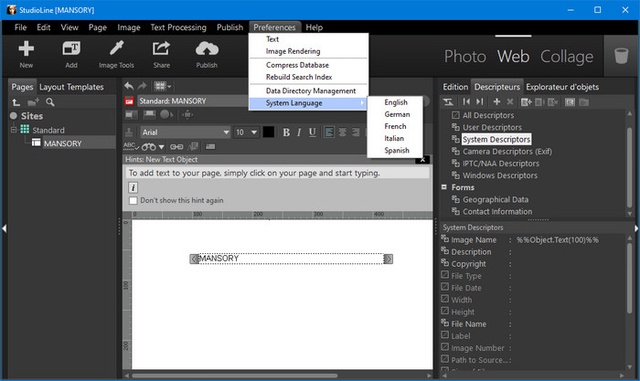This screenshot has width=640, height=381.
Task: Click the canvas horizontal scrollbar
Action: click(234, 376)
